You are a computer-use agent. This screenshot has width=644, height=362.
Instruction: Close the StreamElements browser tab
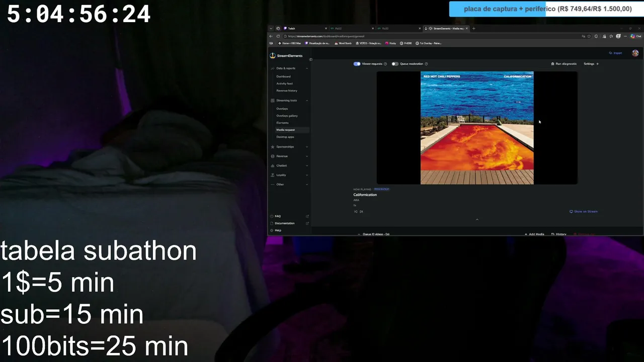point(467,28)
